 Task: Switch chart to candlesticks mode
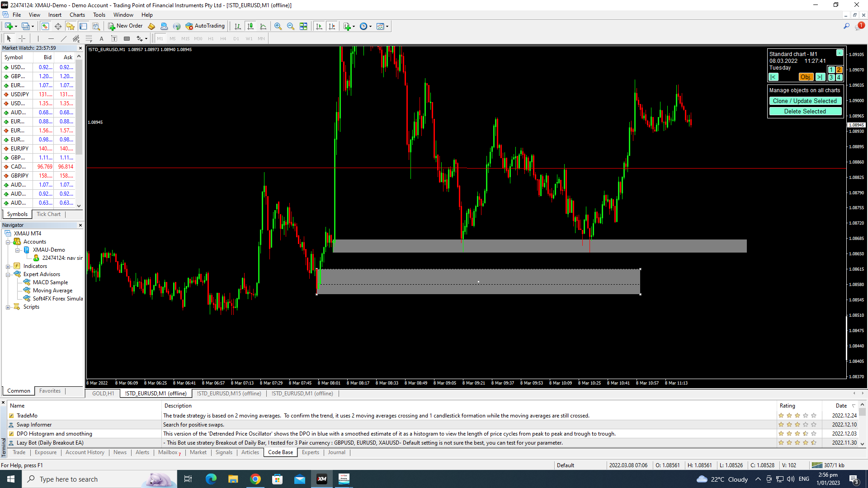250,26
